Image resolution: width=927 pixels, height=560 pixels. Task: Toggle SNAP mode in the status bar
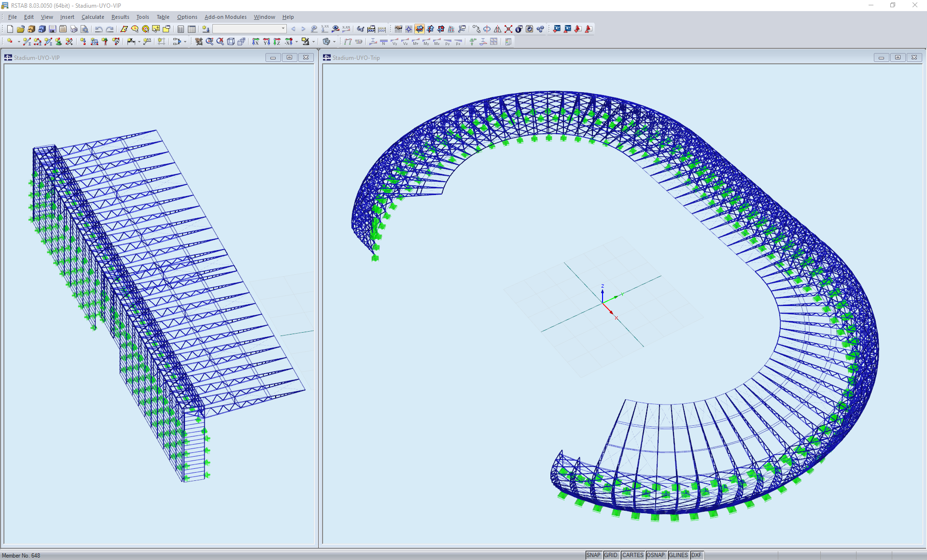pyautogui.click(x=593, y=555)
